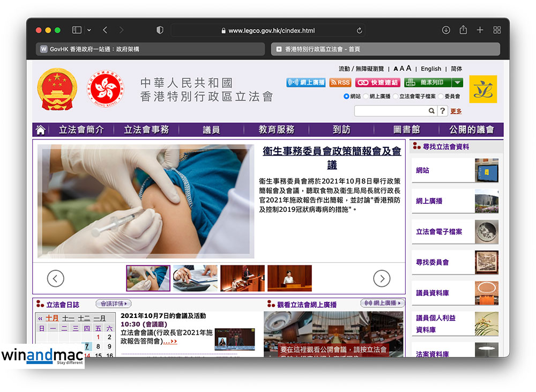Open the 立法會事務 menu

pos(146,130)
